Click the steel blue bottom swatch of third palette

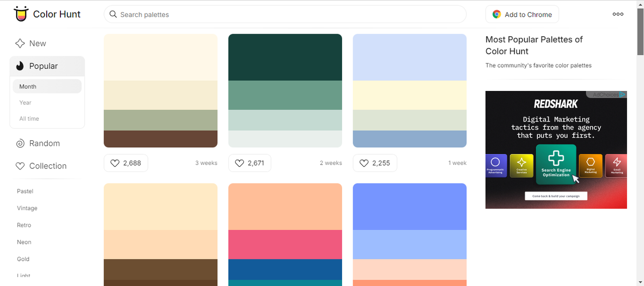(410, 139)
